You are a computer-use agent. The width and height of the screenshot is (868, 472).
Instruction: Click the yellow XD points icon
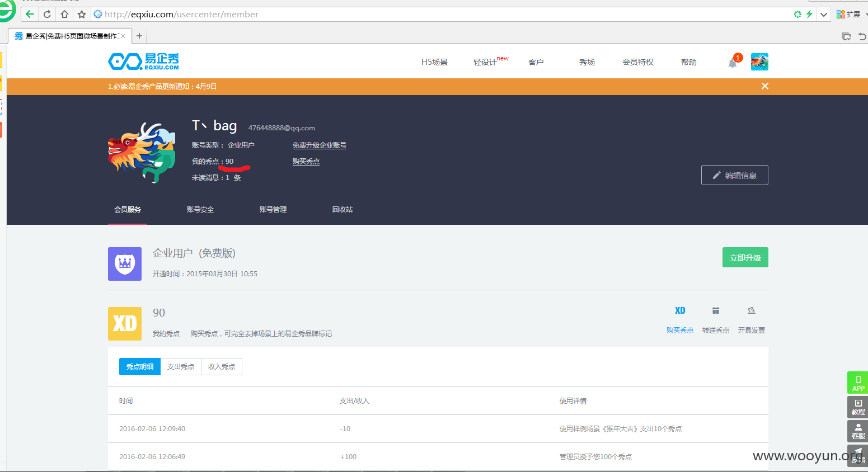click(125, 324)
